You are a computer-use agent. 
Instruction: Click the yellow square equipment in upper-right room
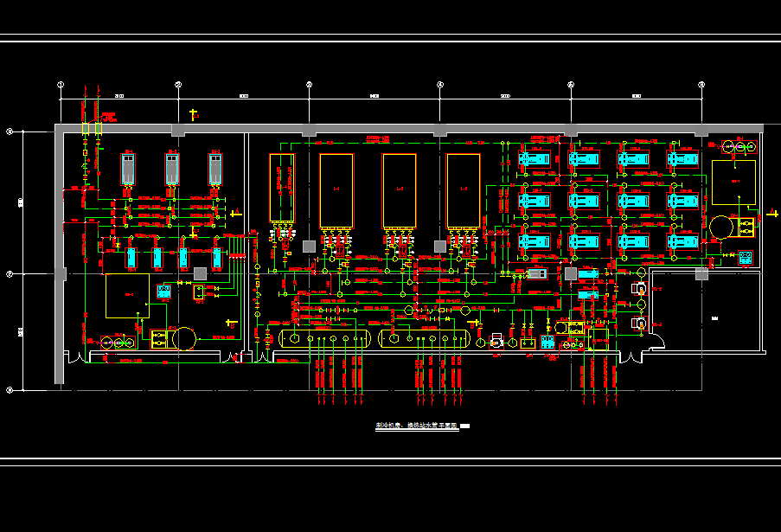pos(733,183)
